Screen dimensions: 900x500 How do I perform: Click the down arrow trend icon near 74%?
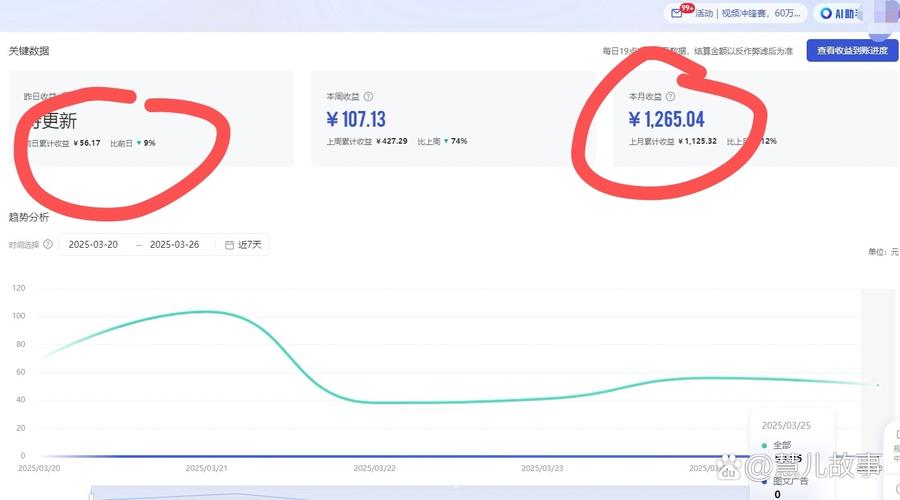pyautogui.click(x=446, y=142)
